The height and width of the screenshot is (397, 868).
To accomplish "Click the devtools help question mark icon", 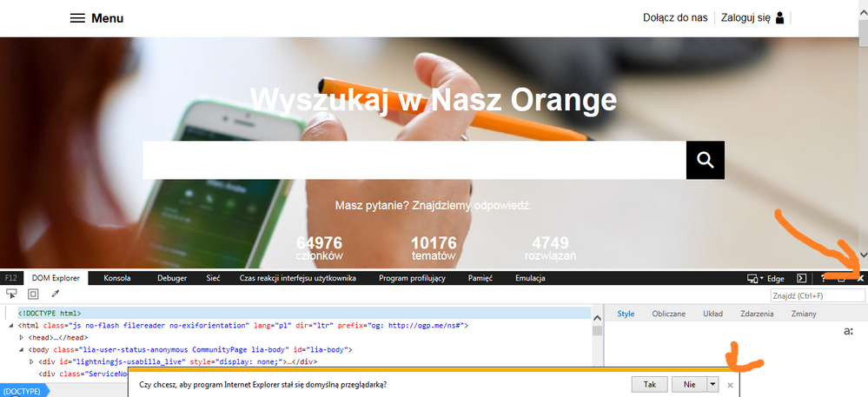I will pos(823,278).
